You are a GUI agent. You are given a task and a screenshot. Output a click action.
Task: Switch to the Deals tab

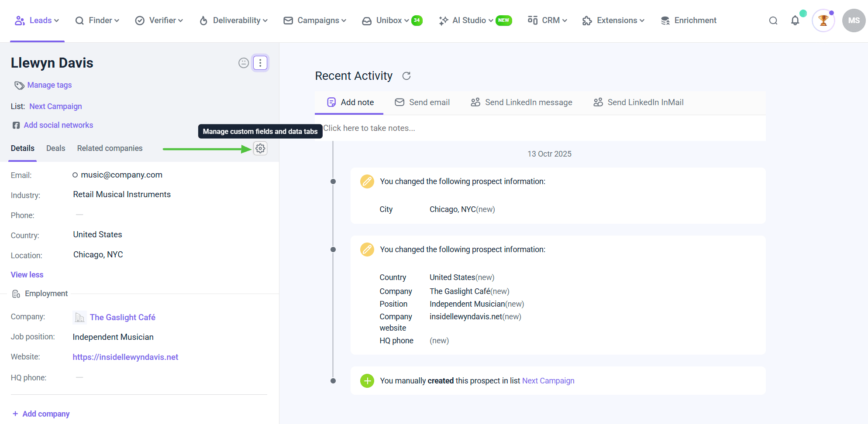(x=55, y=148)
